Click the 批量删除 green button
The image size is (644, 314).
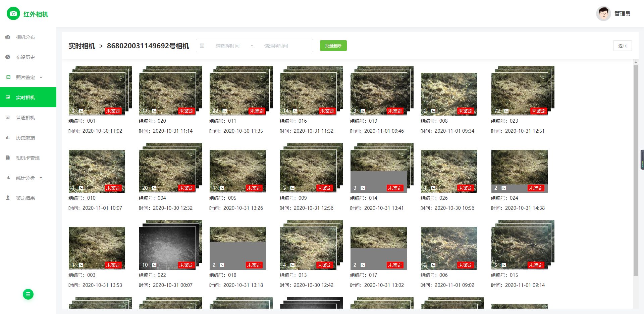333,46
